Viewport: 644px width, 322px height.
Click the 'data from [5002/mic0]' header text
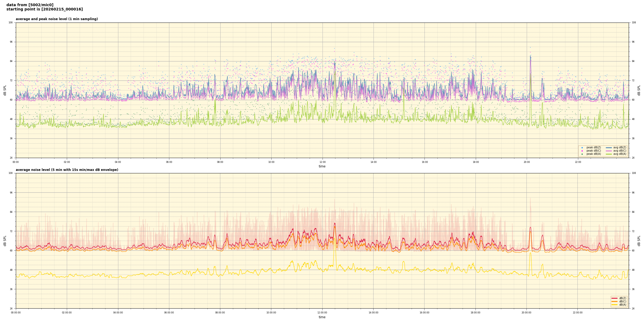click(x=30, y=5)
